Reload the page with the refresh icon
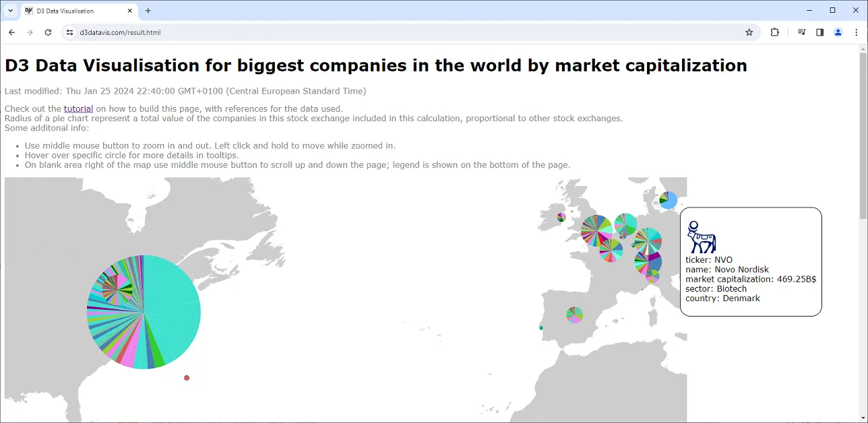 pos(48,32)
